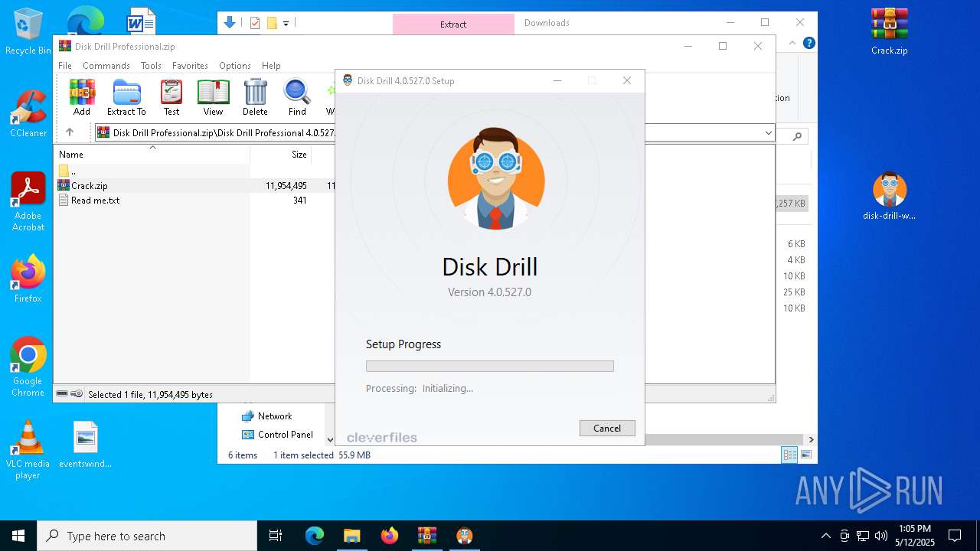Screen dimensions: 980x551
Task: Open the WinRAR Favorites menu
Action: click(190, 66)
